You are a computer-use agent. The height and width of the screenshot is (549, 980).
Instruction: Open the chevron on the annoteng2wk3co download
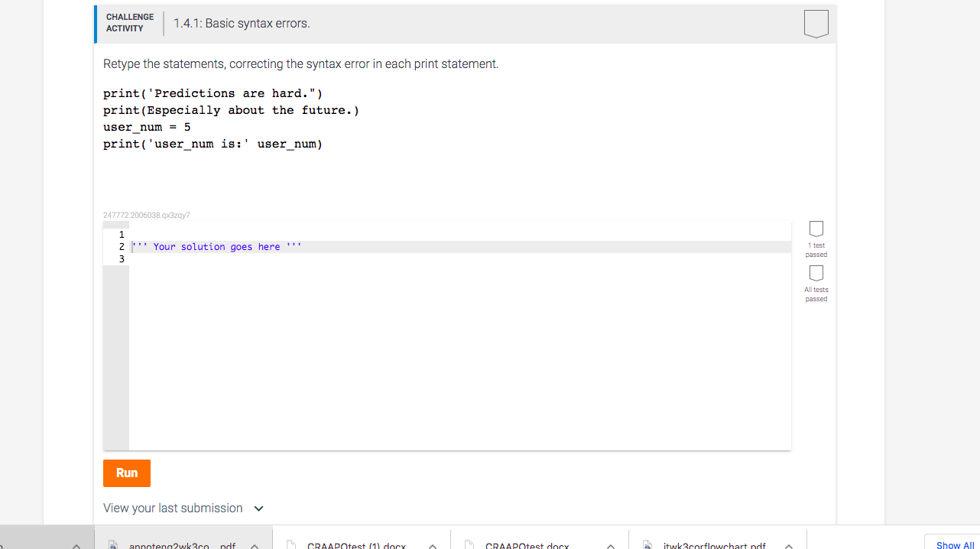coord(254,545)
